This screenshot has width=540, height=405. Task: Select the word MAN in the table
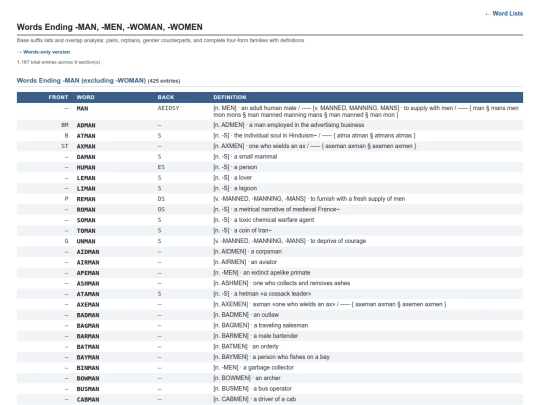click(82, 108)
